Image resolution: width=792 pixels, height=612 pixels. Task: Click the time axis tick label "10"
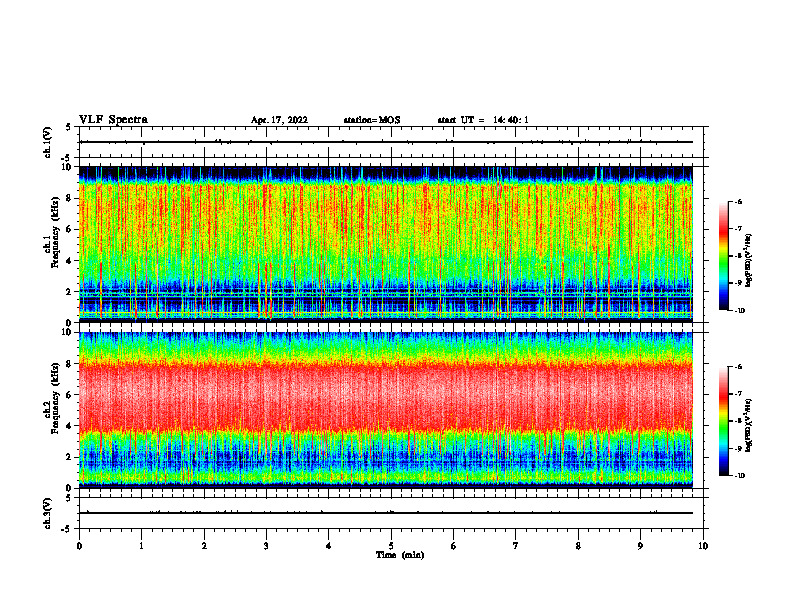point(703,546)
